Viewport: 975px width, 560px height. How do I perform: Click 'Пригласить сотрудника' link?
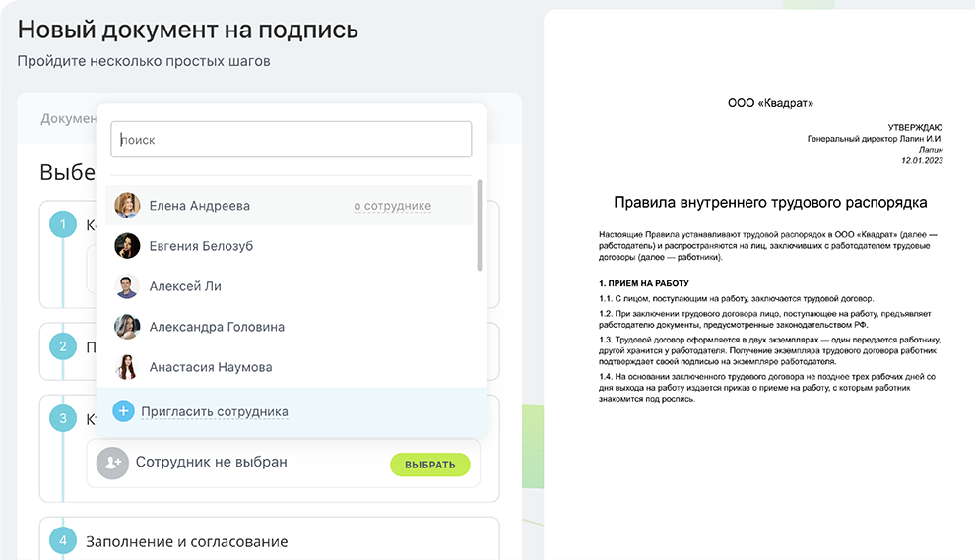coord(215,411)
